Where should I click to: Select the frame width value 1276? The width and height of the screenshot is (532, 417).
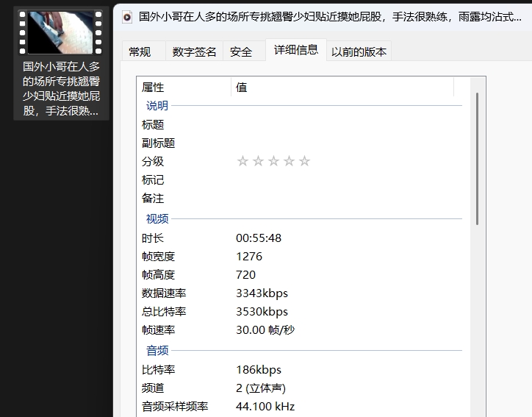coord(249,257)
